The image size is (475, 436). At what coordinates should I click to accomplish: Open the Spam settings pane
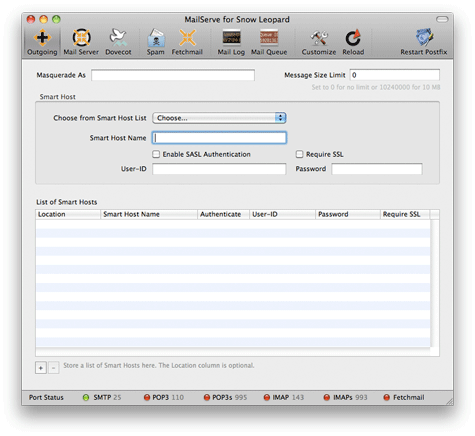click(156, 42)
